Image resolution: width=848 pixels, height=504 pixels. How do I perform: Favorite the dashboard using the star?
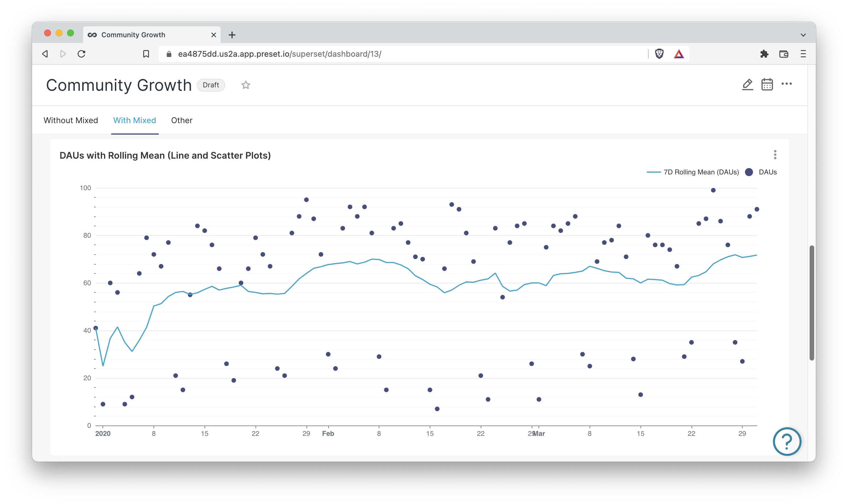click(x=246, y=85)
